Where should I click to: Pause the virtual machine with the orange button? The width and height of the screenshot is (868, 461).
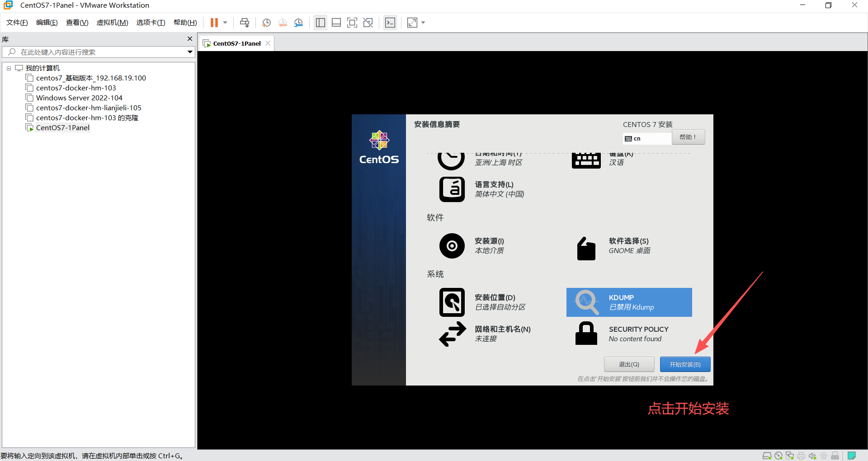tap(214, 23)
